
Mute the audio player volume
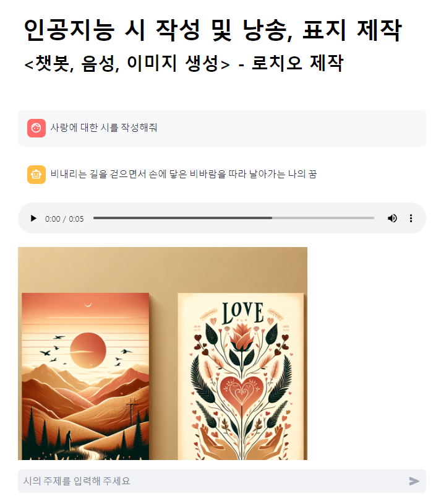click(x=392, y=219)
